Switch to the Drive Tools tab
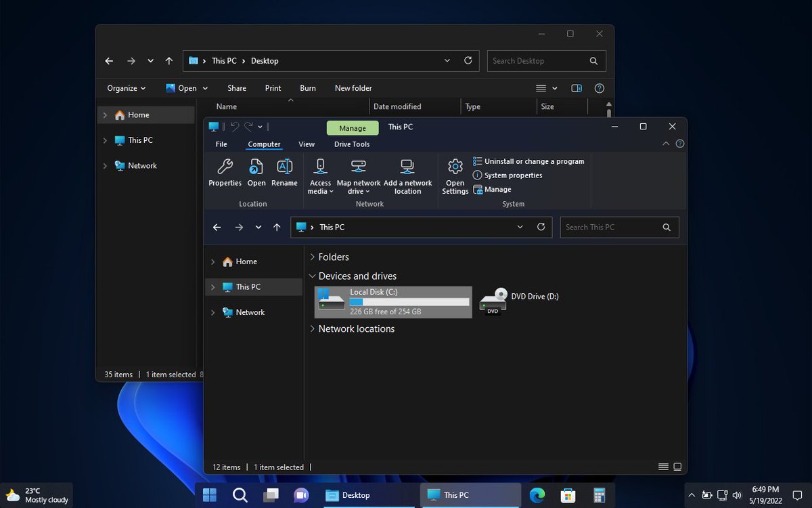This screenshot has width=812, height=508. pyautogui.click(x=352, y=144)
